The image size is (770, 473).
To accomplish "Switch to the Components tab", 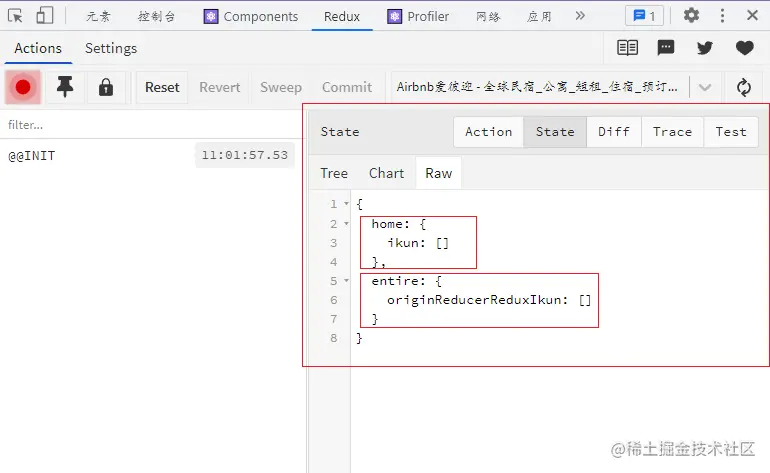I will (251, 16).
